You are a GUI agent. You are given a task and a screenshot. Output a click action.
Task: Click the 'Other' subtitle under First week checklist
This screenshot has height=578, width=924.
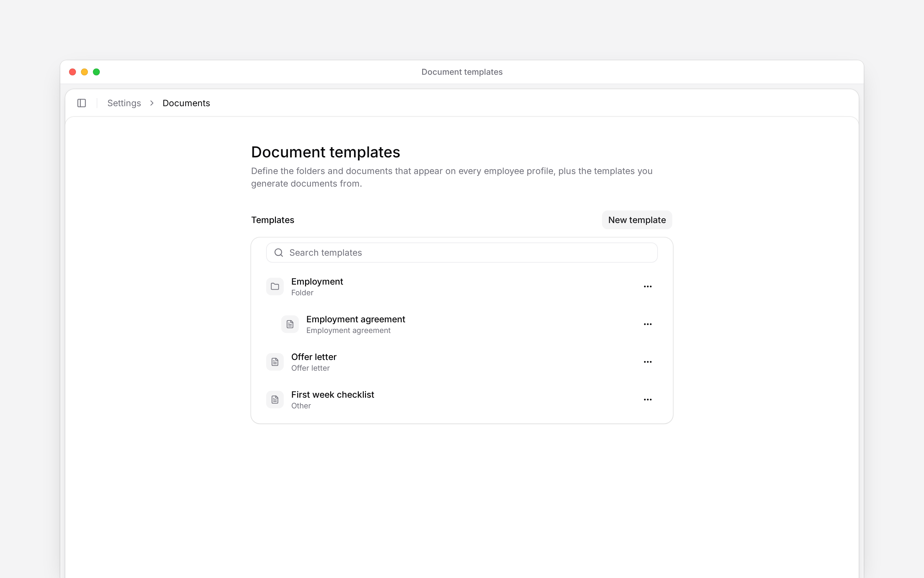[x=301, y=406]
